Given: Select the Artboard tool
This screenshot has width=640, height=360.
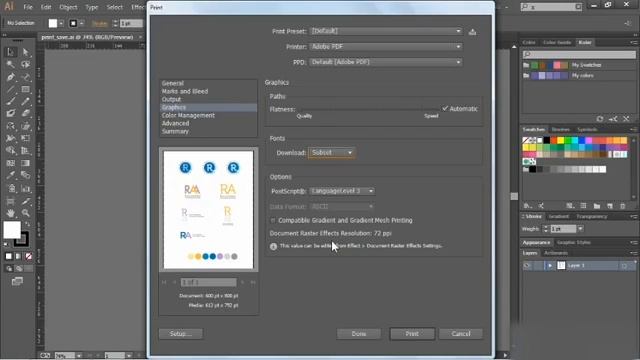Looking at the screenshot, I should pyautogui.click(x=11, y=201).
